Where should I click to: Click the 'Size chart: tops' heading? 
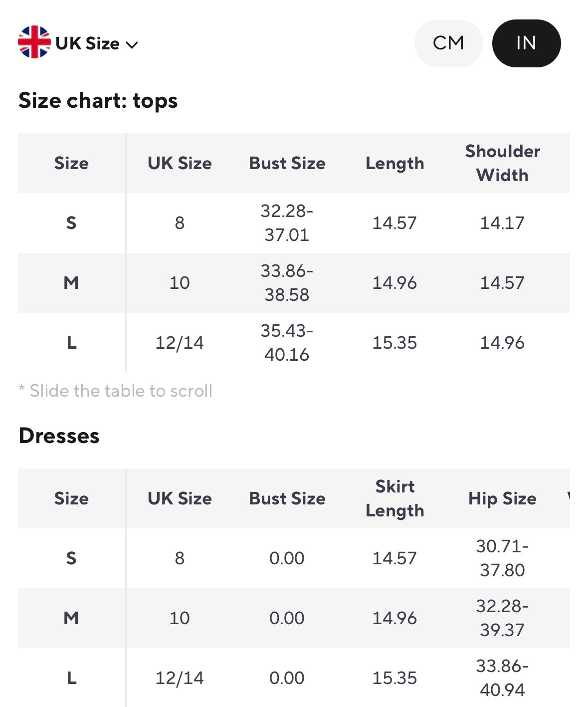(98, 101)
